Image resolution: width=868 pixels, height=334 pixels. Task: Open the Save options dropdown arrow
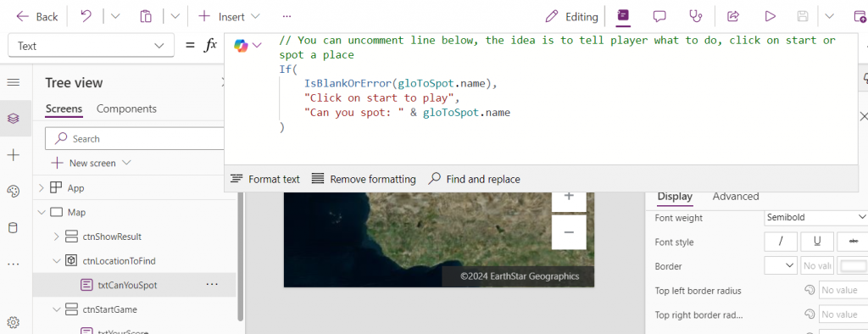point(829,17)
